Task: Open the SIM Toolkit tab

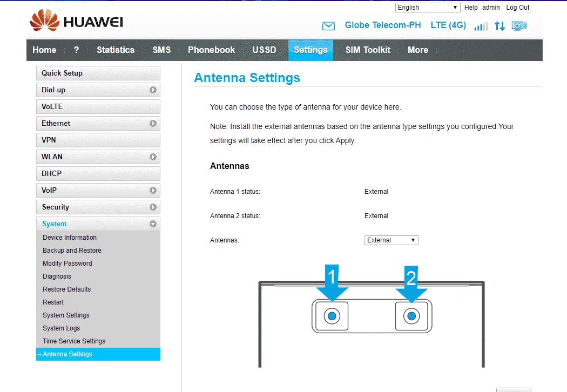Action: pos(368,50)
